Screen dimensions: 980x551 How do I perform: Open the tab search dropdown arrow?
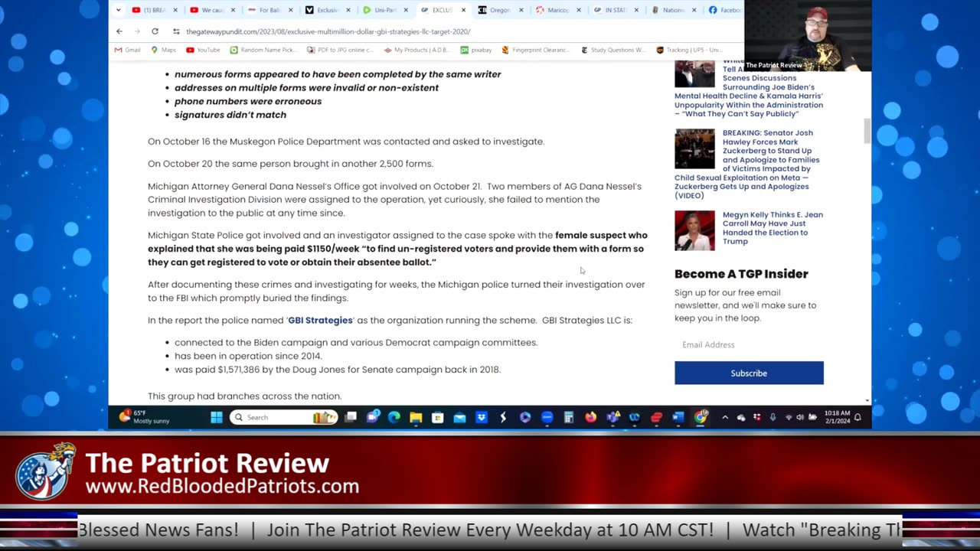click(118, 10)
